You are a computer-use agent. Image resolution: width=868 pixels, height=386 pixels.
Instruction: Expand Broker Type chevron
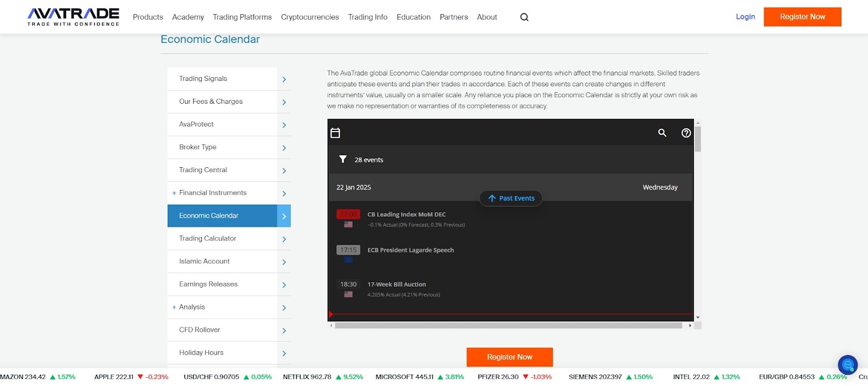(x=284, y=148)
